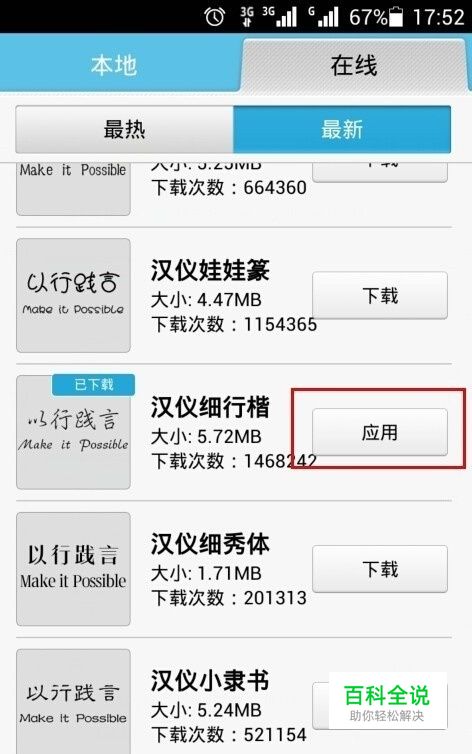The width and height of the screenshot is (472, 754).
Task: Tap the clock time 17:52
Action: [438, 17]
